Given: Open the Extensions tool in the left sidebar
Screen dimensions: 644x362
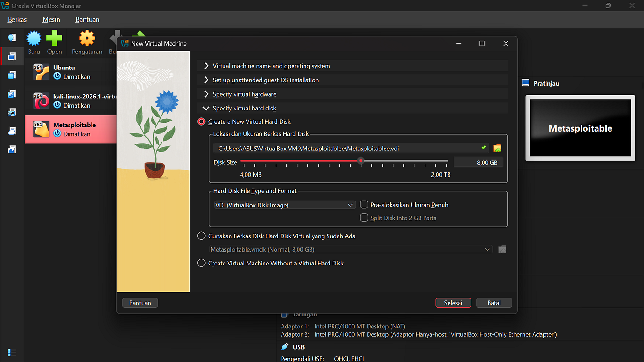Looking at the screenshot, I should tap(12, 75).
